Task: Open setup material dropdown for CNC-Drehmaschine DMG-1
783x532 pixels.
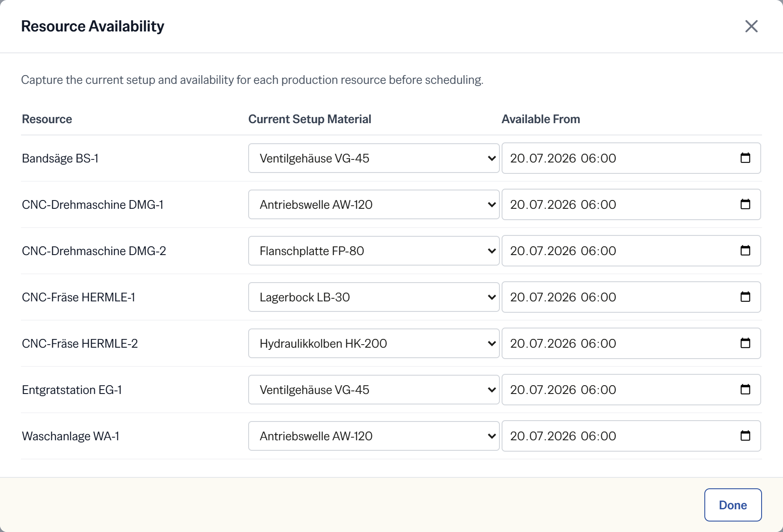Action: pos(374,204)
